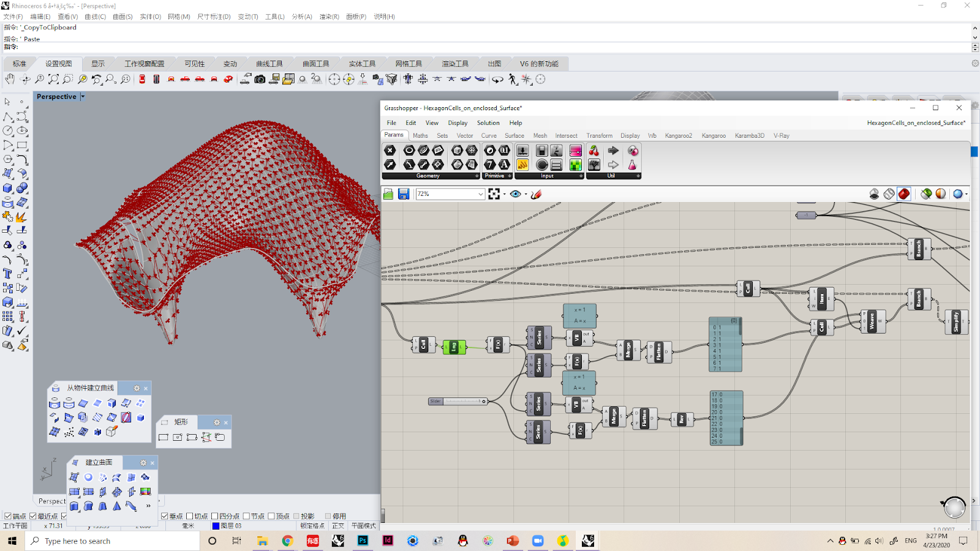The image size is (980, 551).
Task: Click the 平面模式 button in the status bar
Action: (x=364, y=526)
